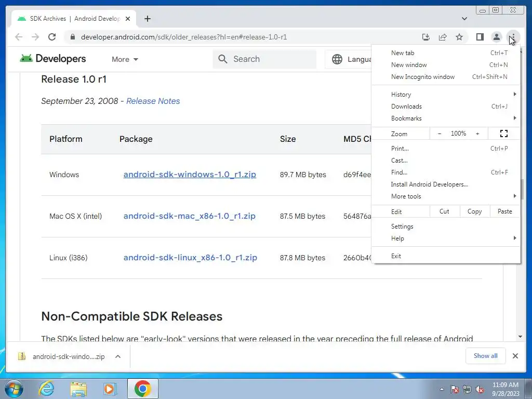The image size is (532, 399).
Task: Choose Exit in the Chrome menu
Action: (446, 256)
